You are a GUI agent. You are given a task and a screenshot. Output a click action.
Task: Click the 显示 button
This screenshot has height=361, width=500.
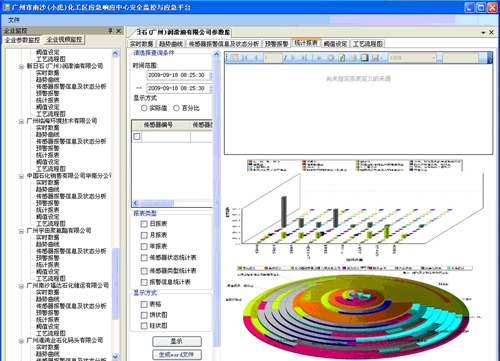(177, 341)
